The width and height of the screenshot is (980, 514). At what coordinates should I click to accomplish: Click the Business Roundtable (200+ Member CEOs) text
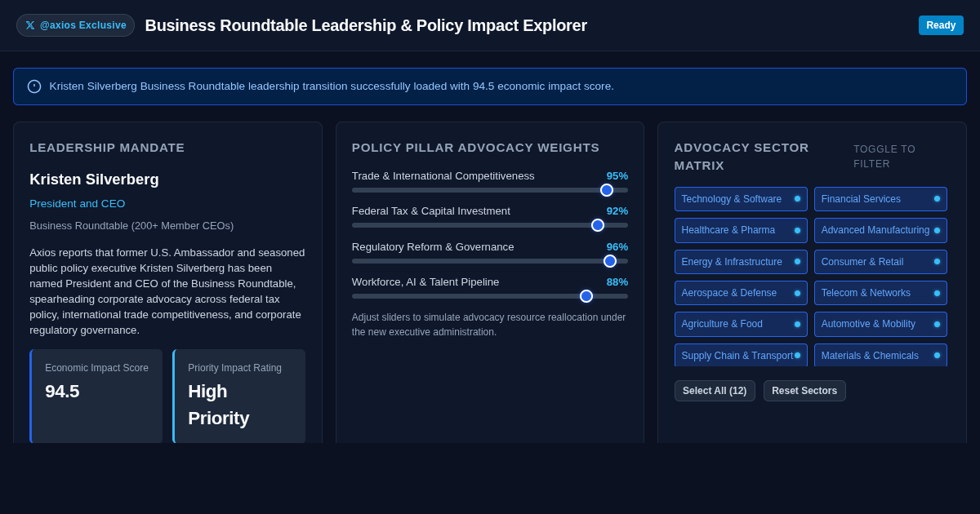[x=131, y=226]
